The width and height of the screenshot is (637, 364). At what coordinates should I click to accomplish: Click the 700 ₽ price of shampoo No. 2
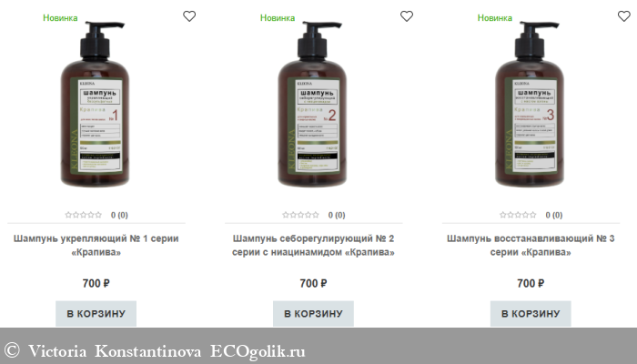pos(313,283)
